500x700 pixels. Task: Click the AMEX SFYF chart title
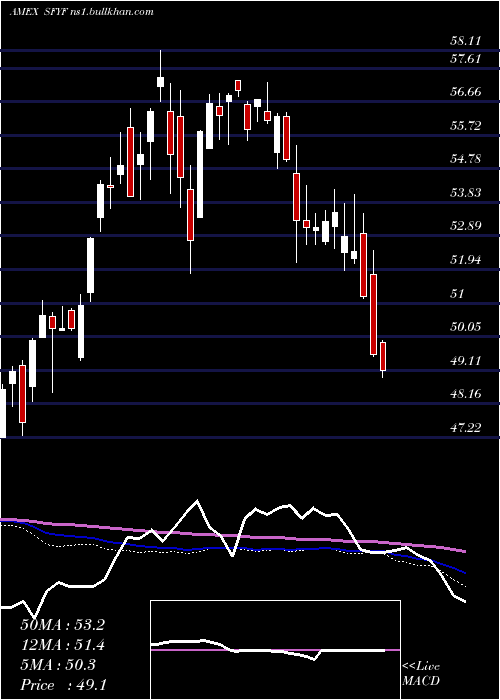[x=81, y=12]
